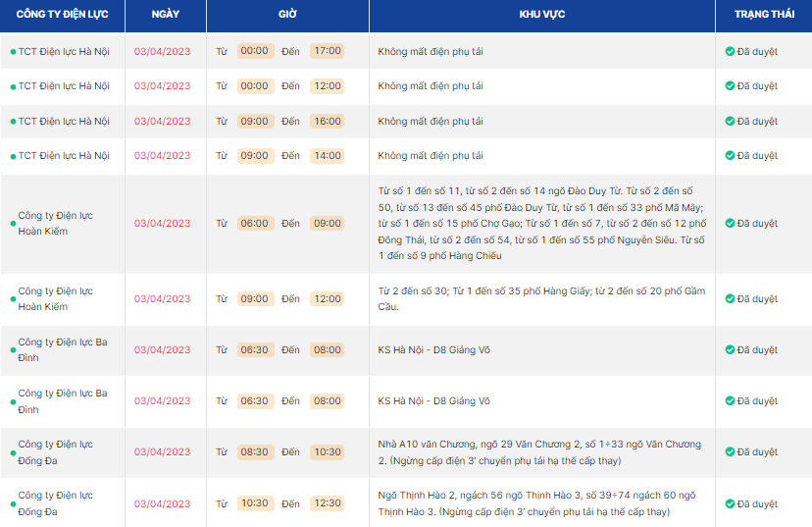Image resolution: width=812 pixels, height=527 pixels.
Task: Click the check icon in the Hoàn Kiếm 06:00–09:00 row
Action: pyautogui.click(x=730, y=224)
